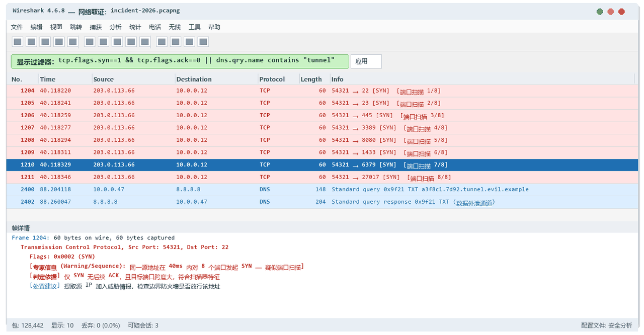Expand the Frame 1204 detail line
The image size is (644, 335).
pos(93,238)
